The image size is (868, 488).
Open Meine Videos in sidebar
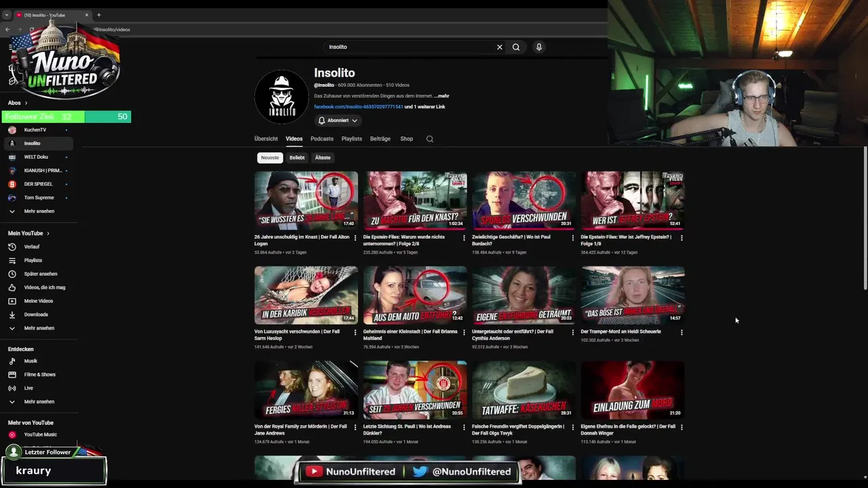37,301
